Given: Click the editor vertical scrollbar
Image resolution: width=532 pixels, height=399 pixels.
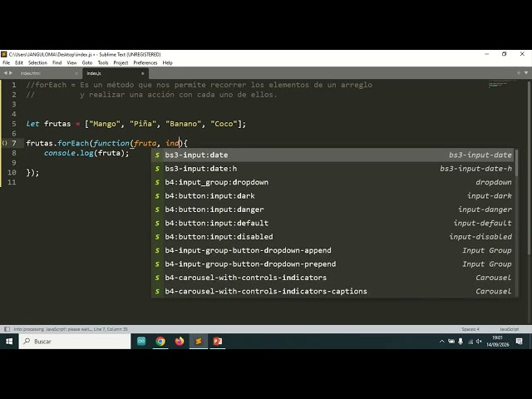Looking at the screenshot, I should (529, 168).
